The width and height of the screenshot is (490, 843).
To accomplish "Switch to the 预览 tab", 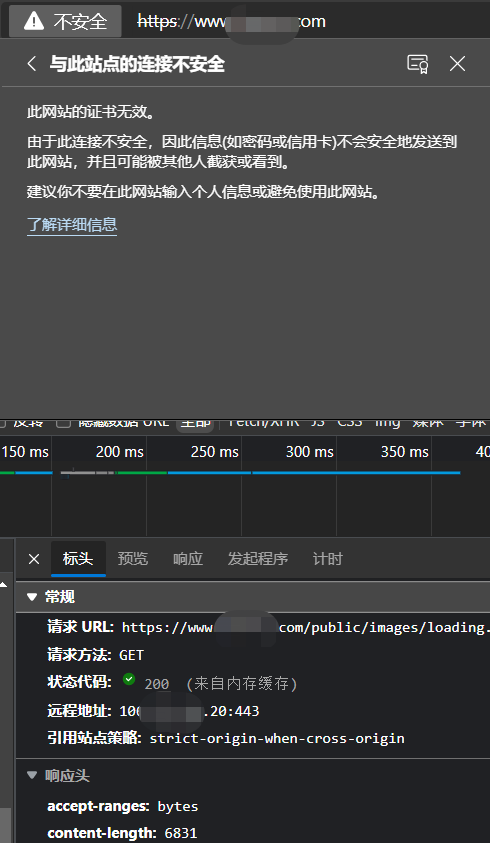I will pyautogui.click(x=133, y=559).
